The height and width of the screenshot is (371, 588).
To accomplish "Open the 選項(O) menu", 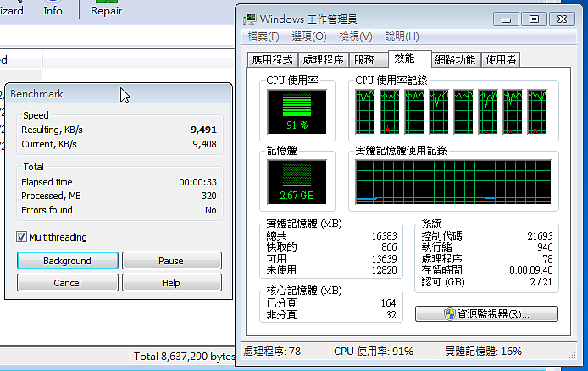I will [309, 36].
